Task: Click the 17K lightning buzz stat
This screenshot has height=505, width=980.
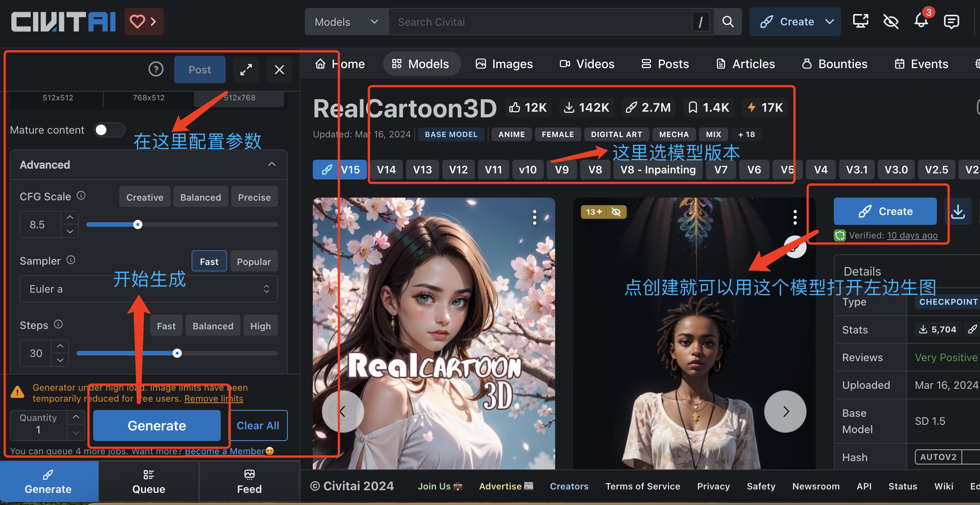Action: 765,108
